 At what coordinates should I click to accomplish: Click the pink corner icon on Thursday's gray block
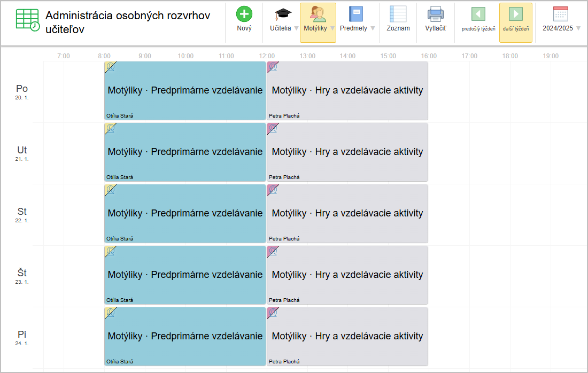pos(273,252)
